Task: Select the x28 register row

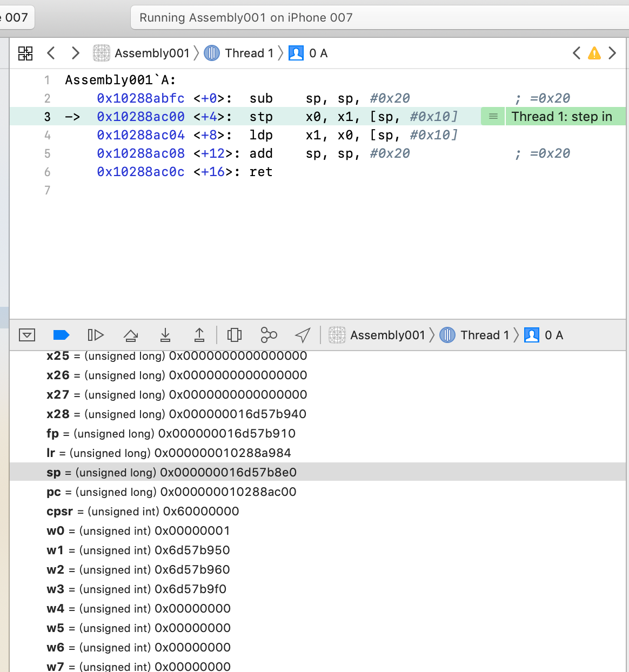Action: 318,414
